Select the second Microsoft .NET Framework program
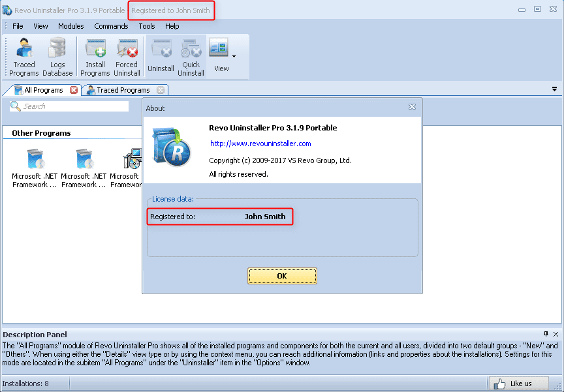 pos(84,168)
